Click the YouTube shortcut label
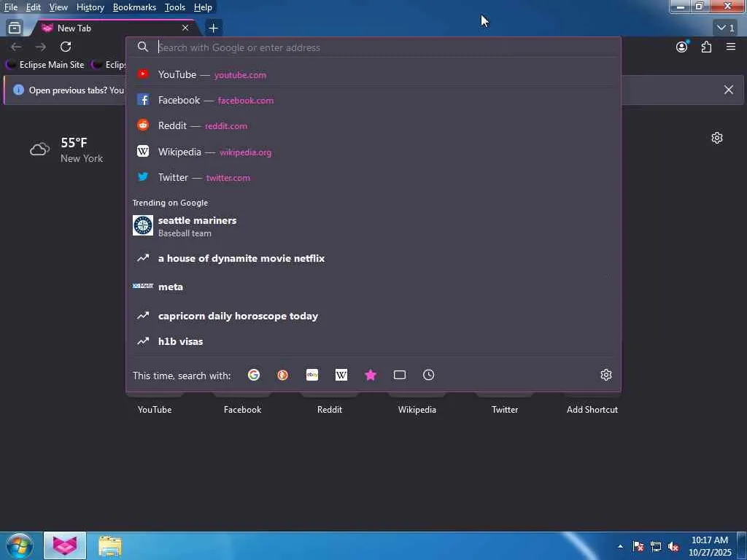The height and width of the screenshot is (560, 747). 155,410
